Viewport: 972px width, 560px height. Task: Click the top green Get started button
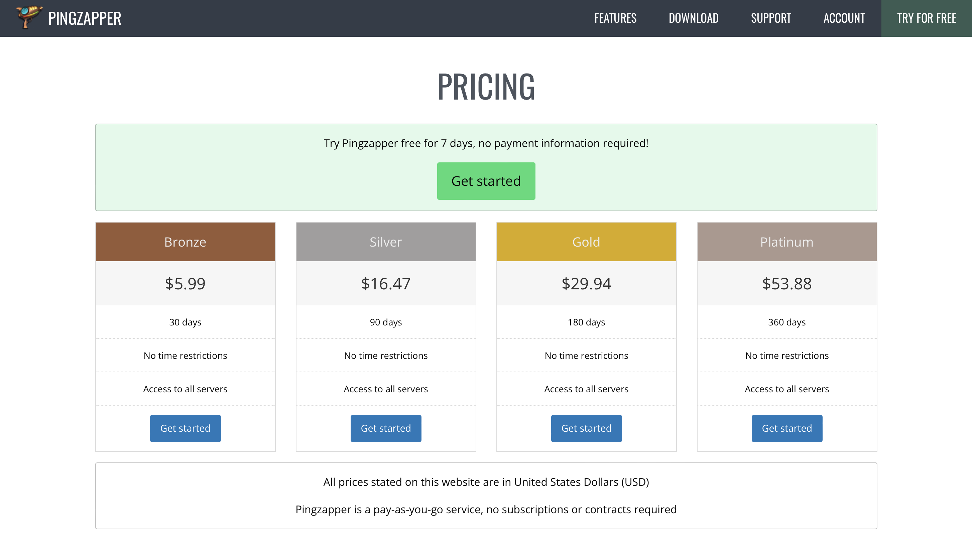pyautogui.click(x=486, y=181)
